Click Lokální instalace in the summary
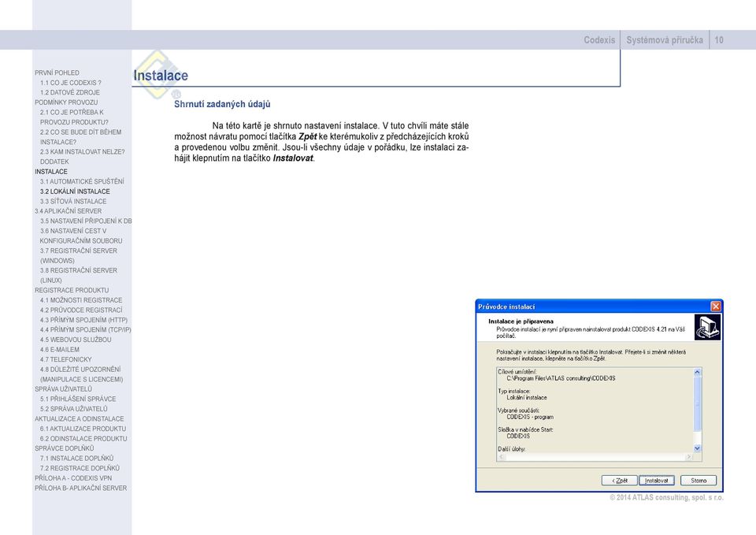Viewport: 756px width, 535px height. 527,398
